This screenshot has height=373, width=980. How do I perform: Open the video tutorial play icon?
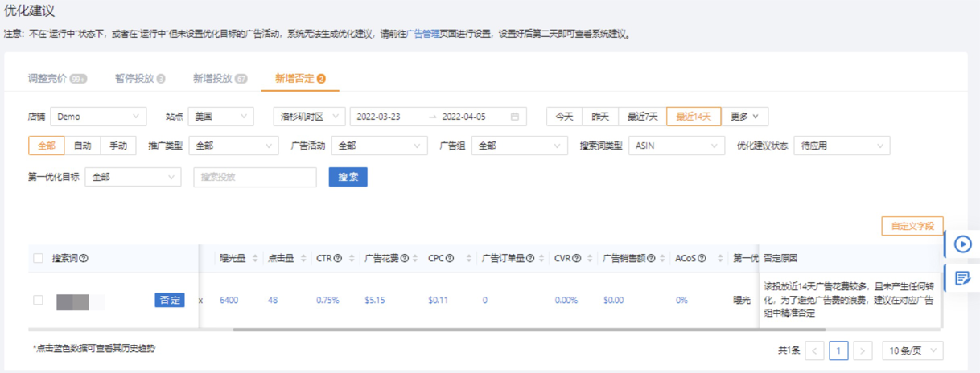pos(962,244)
